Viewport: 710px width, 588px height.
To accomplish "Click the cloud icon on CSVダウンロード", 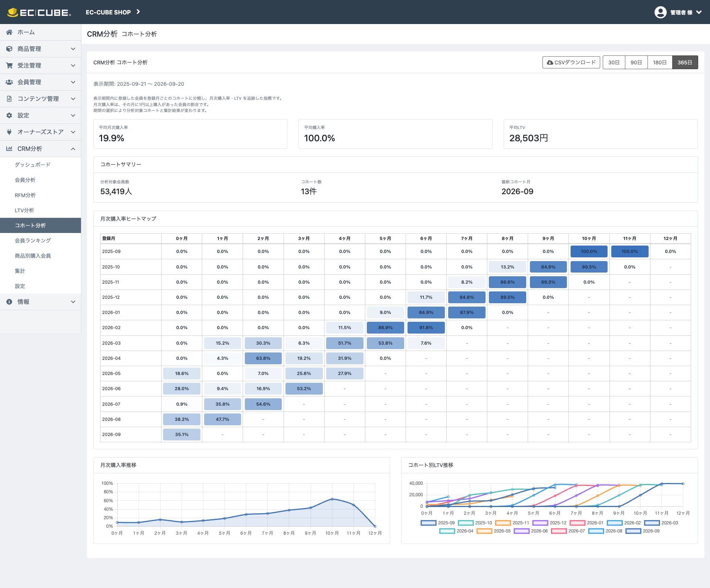I will pos(550,62).
